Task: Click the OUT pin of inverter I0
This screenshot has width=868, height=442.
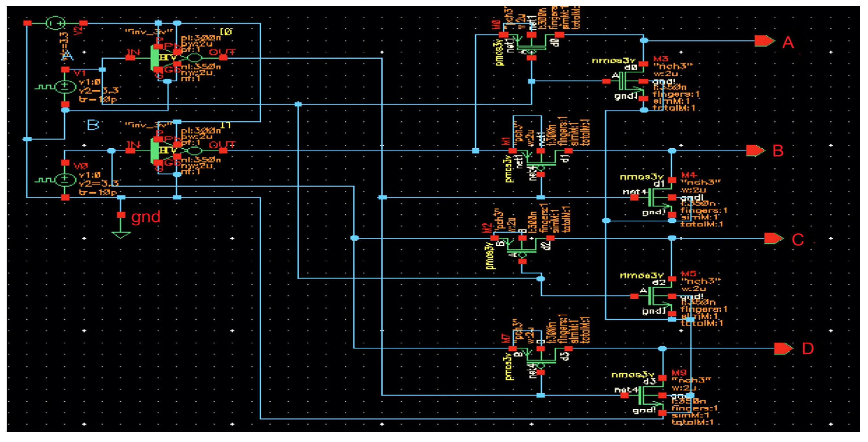Action: coord(223,58)
